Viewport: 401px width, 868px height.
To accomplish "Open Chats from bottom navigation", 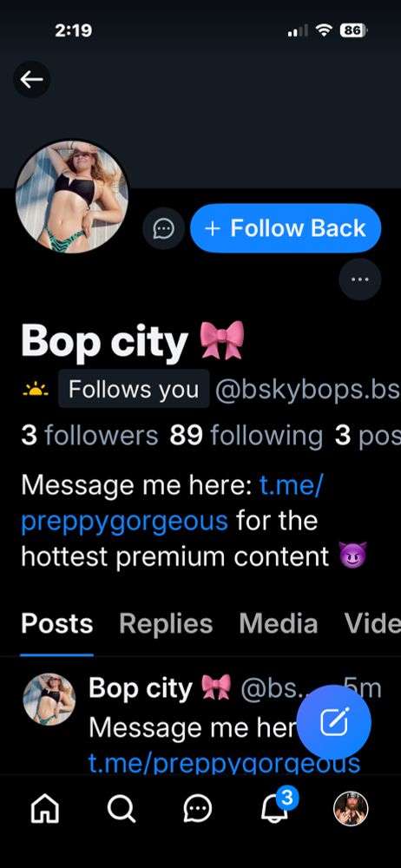I will coord(197,810).
